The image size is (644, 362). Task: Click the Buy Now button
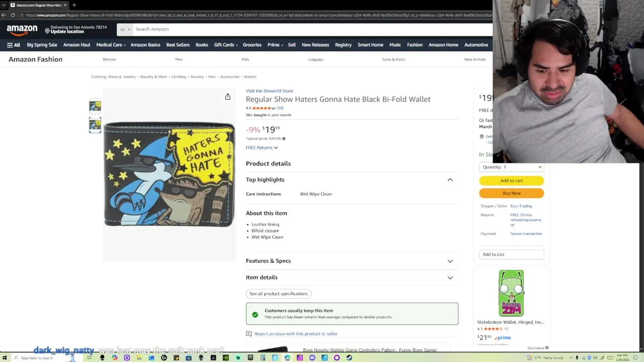pos(511,193)
